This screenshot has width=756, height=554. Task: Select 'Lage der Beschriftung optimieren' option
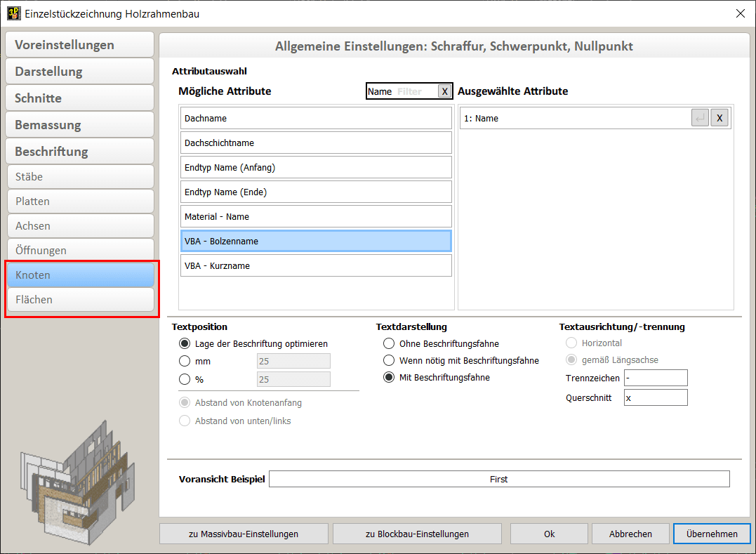[x=185, y=344]
